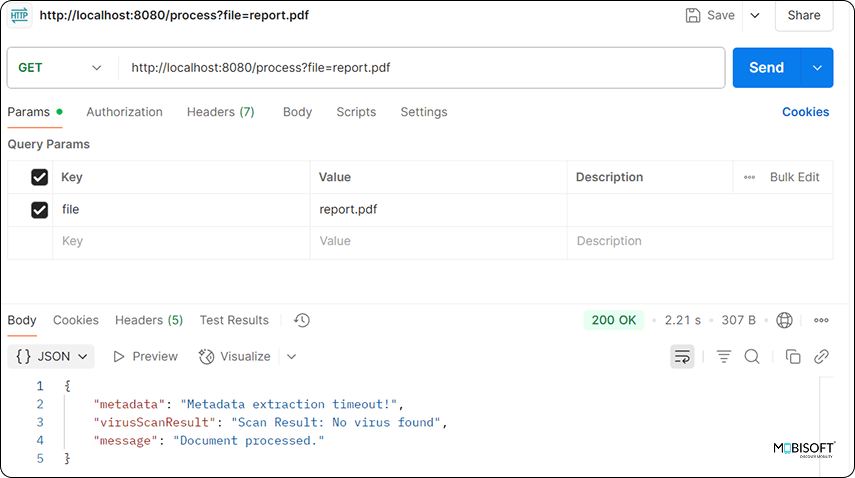Click the "Scan Result: No virus found" value
Viewport: 855px width, 478px height.
pos(336,422)
